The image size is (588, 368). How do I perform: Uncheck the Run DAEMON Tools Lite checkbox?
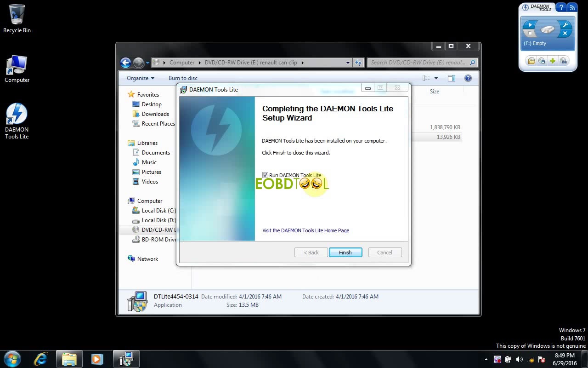(265, 175)
